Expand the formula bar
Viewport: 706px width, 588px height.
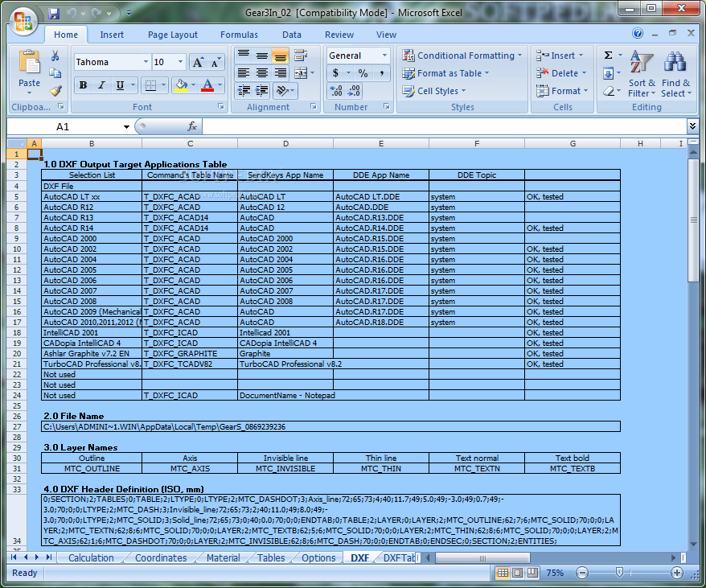coord(692,126)
